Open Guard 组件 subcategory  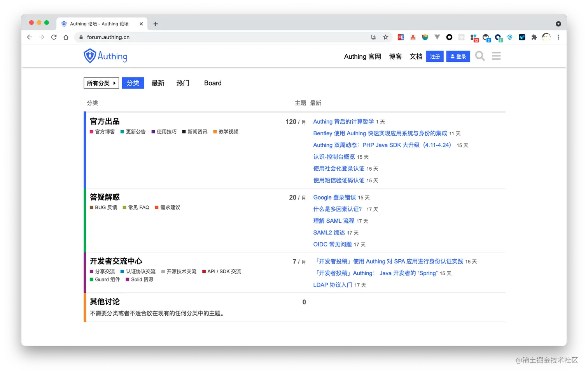pyautogui.click(x=105, y=280)
